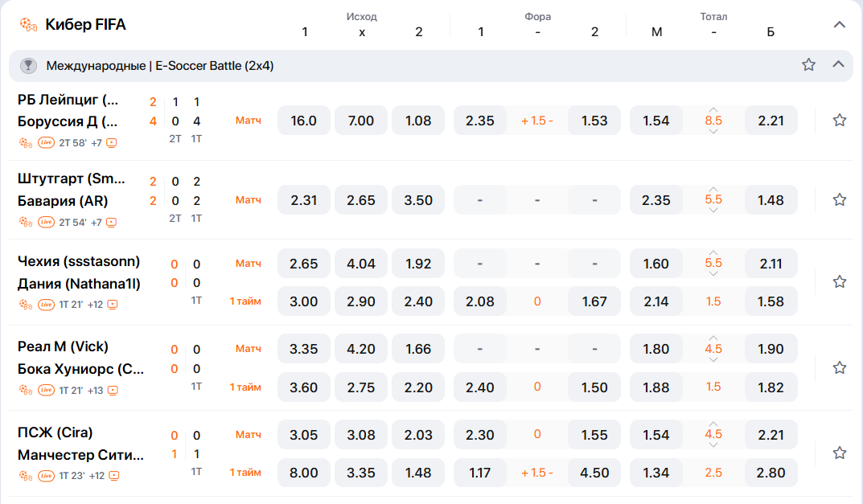Favorite the RB Leipzig vs Borussia match star

click(840, 121)
